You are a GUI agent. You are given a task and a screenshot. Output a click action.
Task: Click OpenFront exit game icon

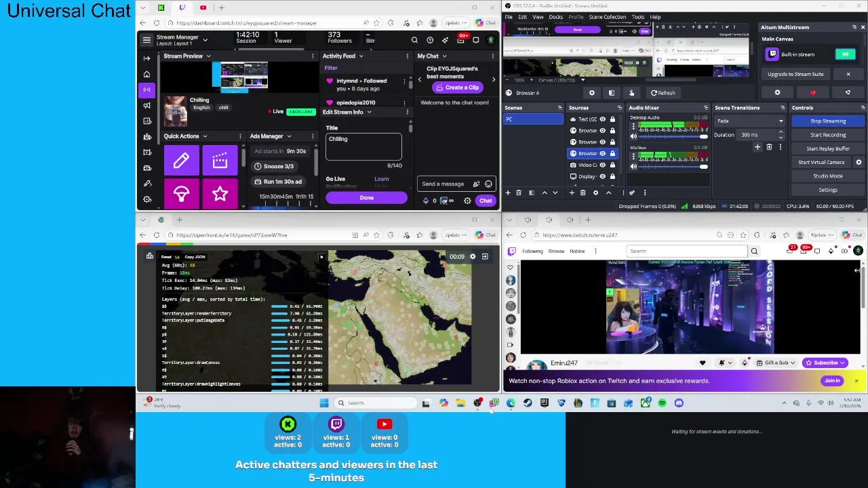(485, 257)
